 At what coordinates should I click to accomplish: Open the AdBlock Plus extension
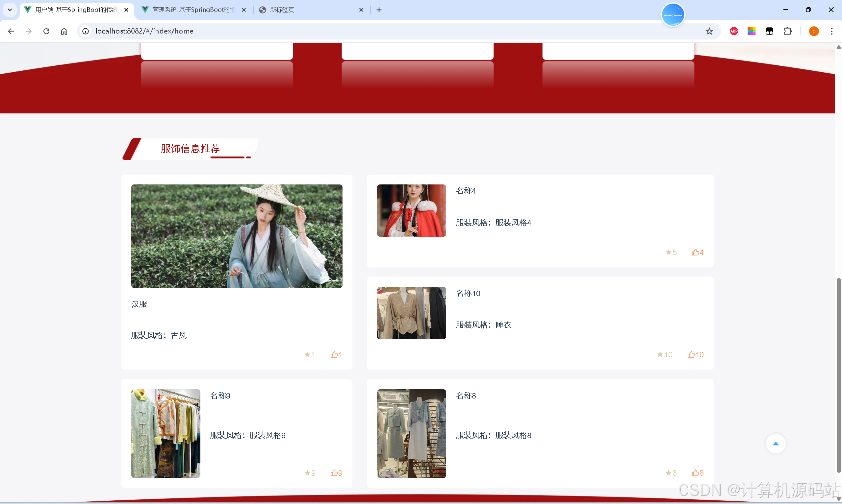734,31
